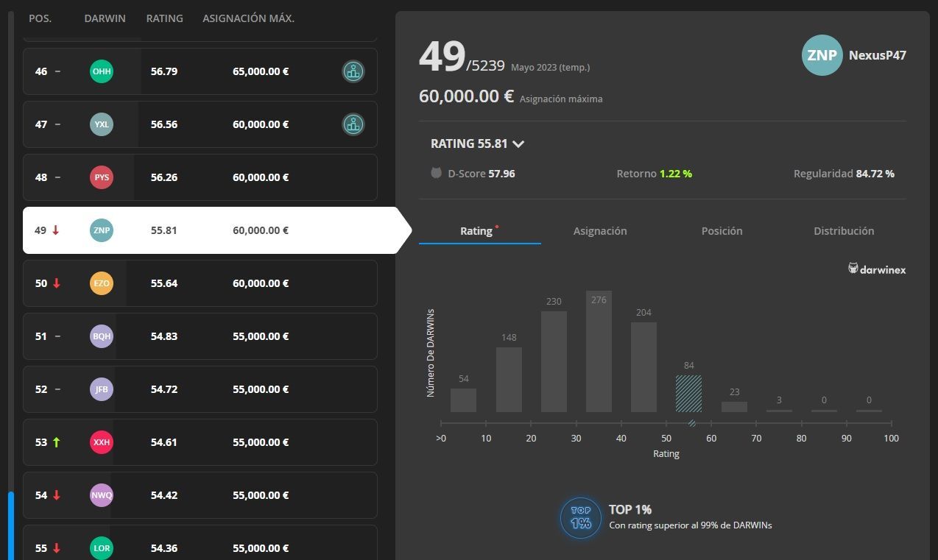The image size is (938, 560).
Task: Click red down arrow in row 49
Action: [x=56, y=230]
